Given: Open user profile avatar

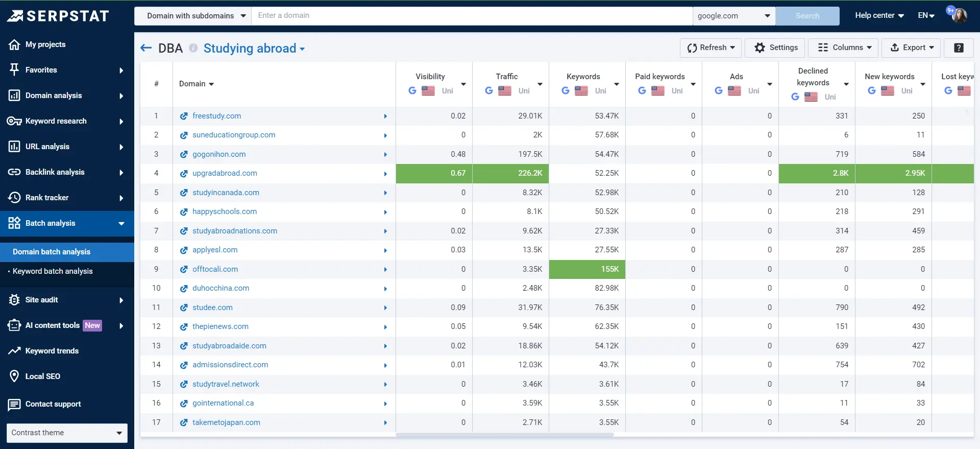Looking at the screenshot, I should (x=959, y=15).
